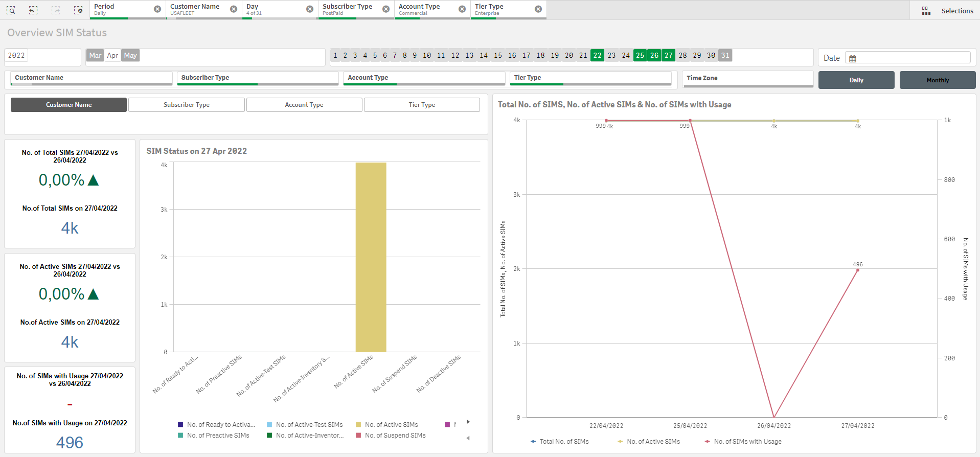Select day 28 in day filter
The image size is (980, 457).
(682, 55)
